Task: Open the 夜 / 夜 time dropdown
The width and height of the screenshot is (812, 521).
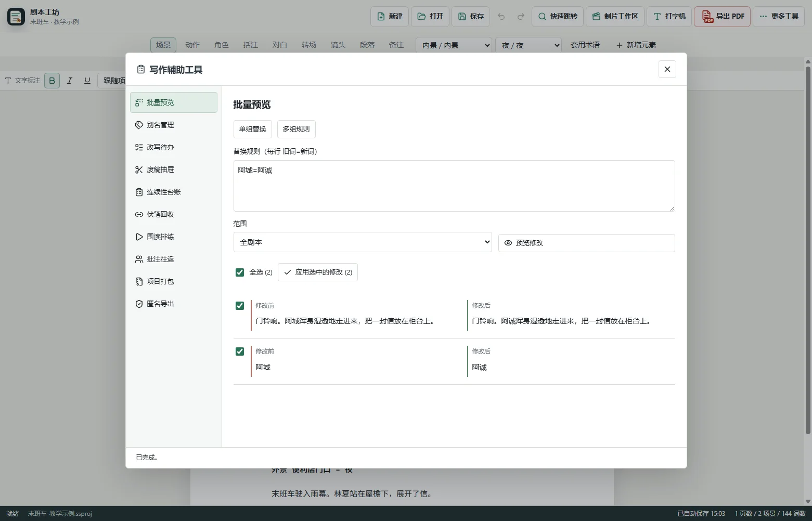Action: 529,45
